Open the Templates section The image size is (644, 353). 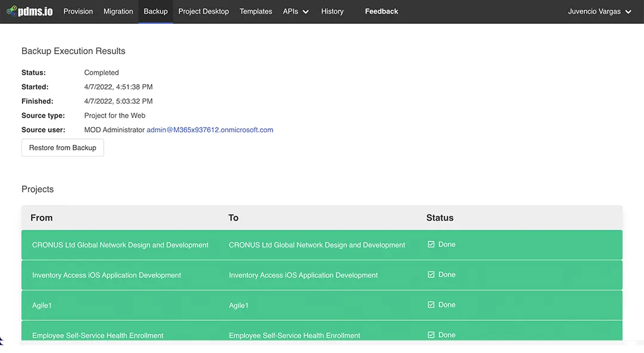point(255,11)
